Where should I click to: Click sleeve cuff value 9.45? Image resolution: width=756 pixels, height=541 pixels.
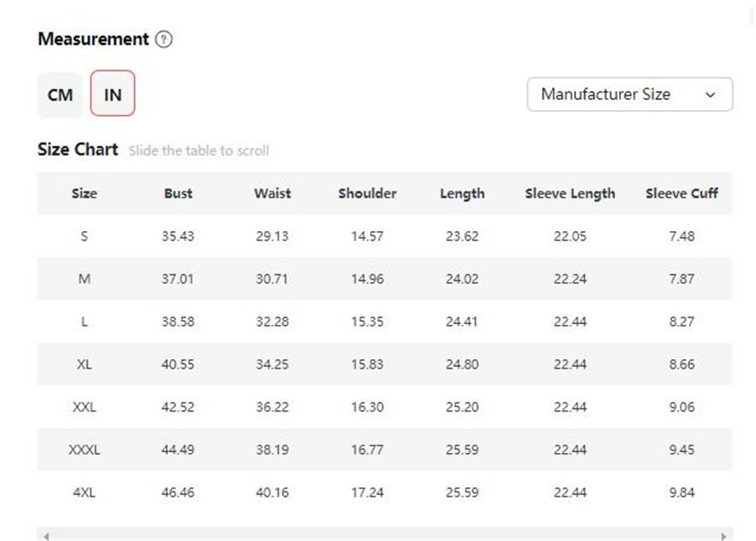point(682,449)
